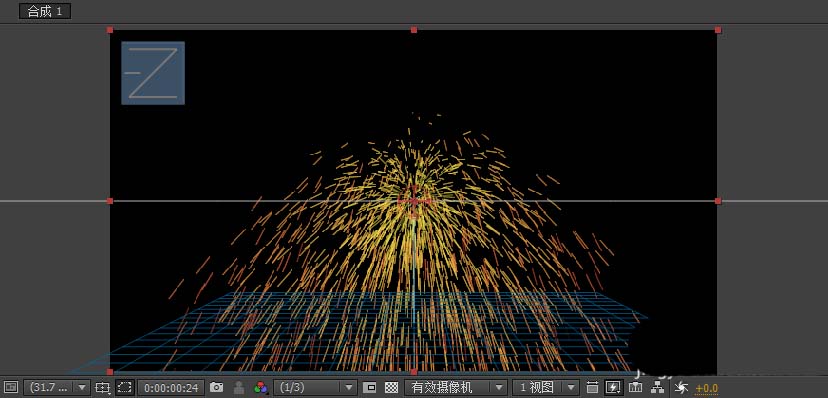Open the composition flowchart icon
828x398 pixels.
pyautogui.click(x=657, y=387)
